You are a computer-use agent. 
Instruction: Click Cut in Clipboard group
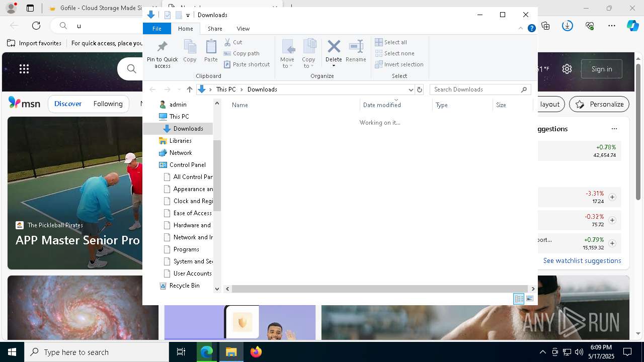(233, 42)
